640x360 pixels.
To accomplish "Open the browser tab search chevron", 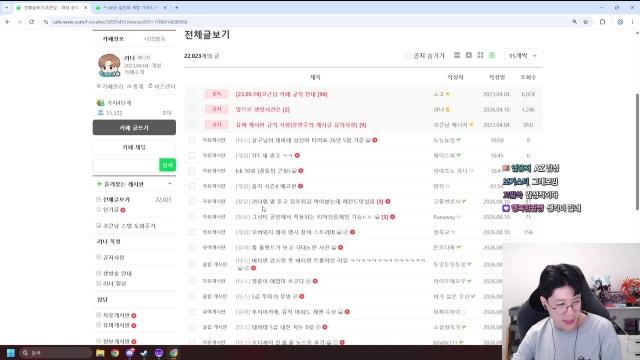I will (x=6, y=7).
